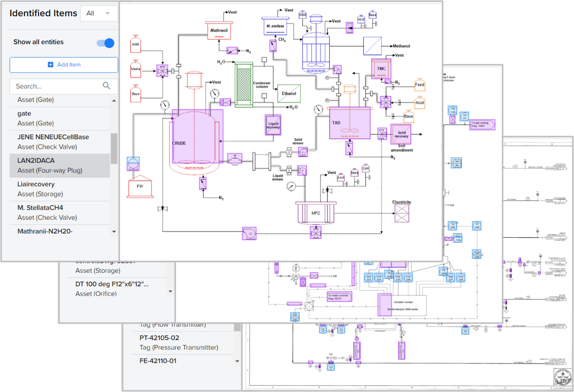The width and height of the screenshot is (574, 392).
Task: Click the Electricity crossed-box symbol
Action: click(x=401, y=214)
